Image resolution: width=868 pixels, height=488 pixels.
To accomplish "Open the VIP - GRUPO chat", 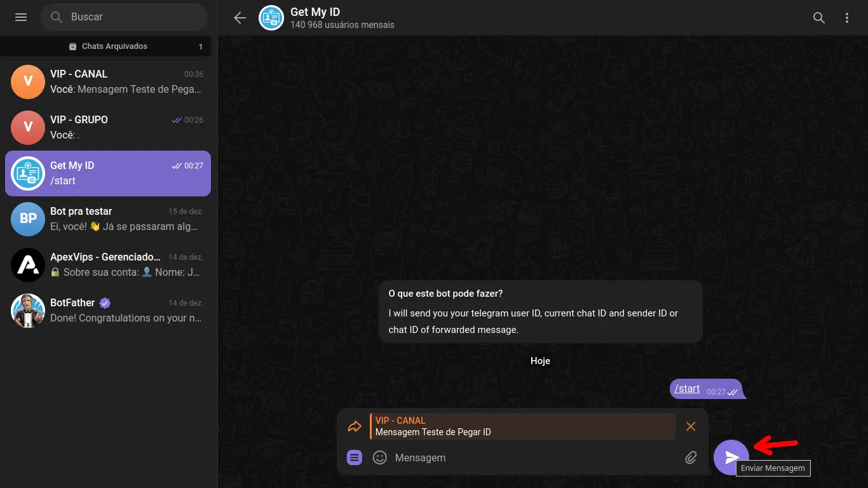I will tap(108, 128).
